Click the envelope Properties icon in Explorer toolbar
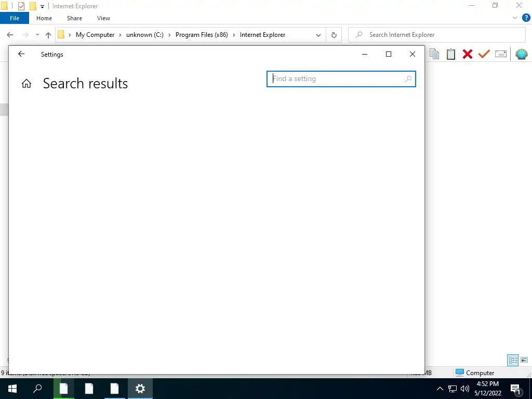This screenshot has height=399, width=532. tap(501, 54)
